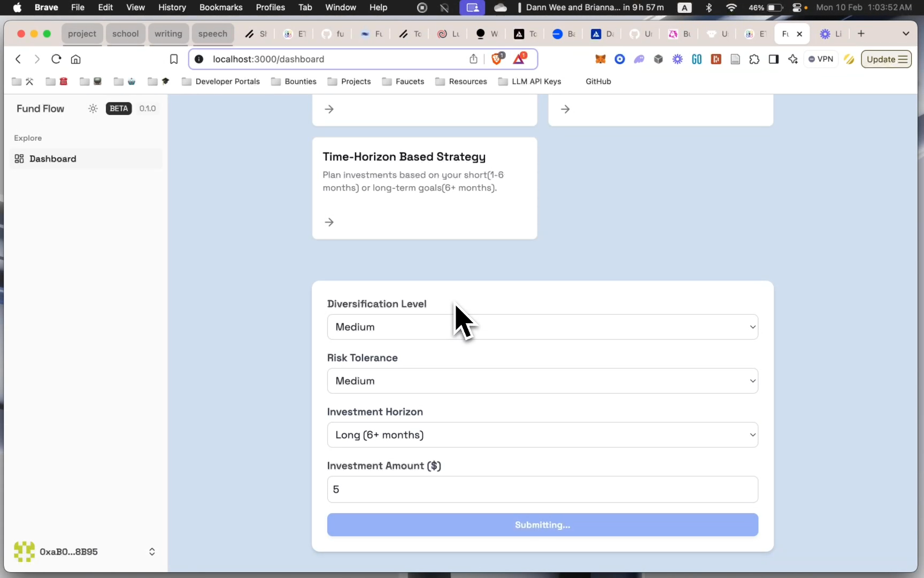Open the project tab group
Image resolution: width=924 pixels, height=578 pixels.
(x=82, y=34)
